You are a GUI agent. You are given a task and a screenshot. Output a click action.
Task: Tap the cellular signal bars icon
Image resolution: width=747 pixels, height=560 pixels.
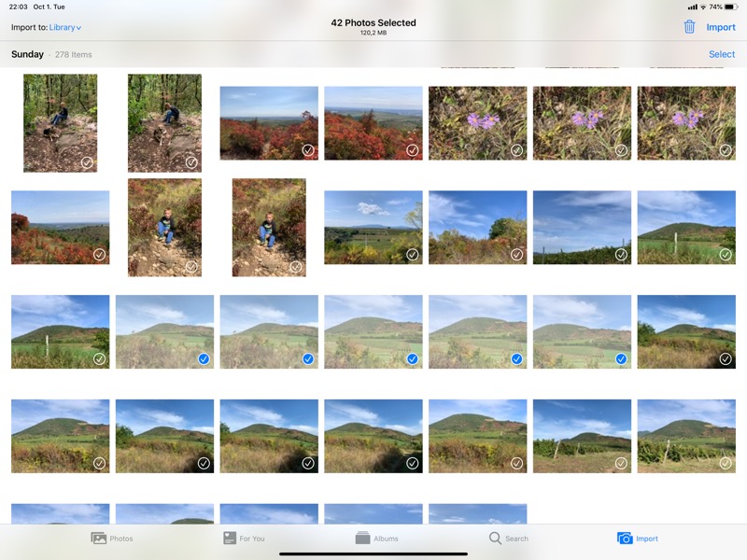692,7
